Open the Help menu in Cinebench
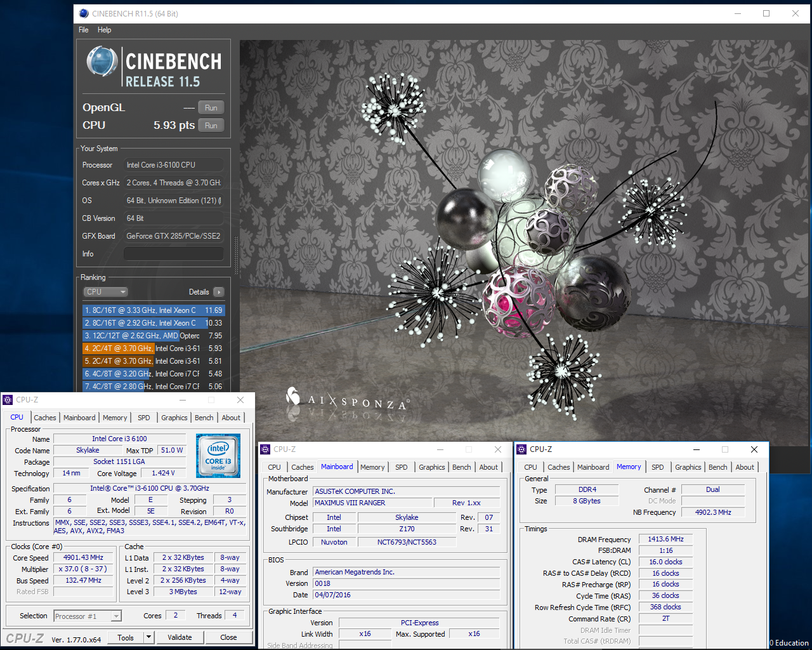Viewport: 812px width, 650px height. point(105,30)
